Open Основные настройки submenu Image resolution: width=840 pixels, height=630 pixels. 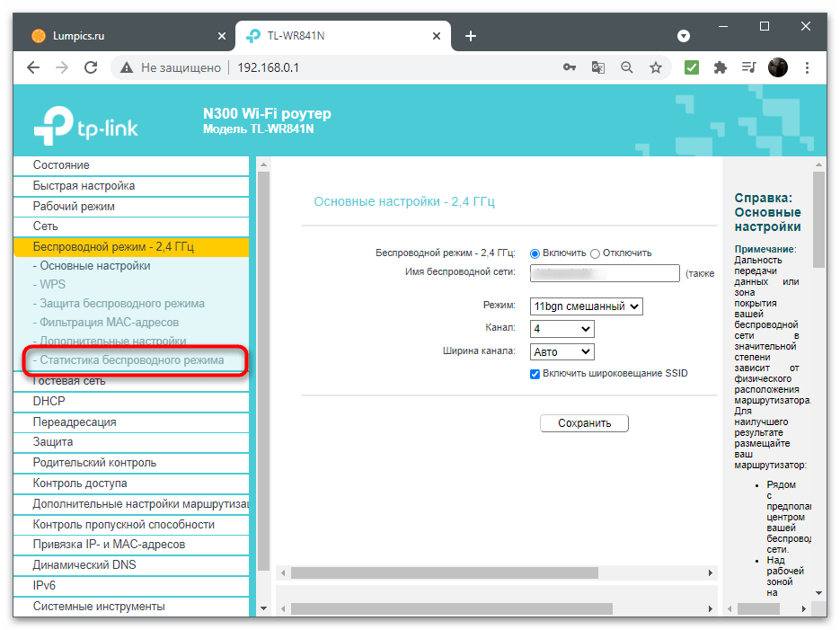point(92,266)
